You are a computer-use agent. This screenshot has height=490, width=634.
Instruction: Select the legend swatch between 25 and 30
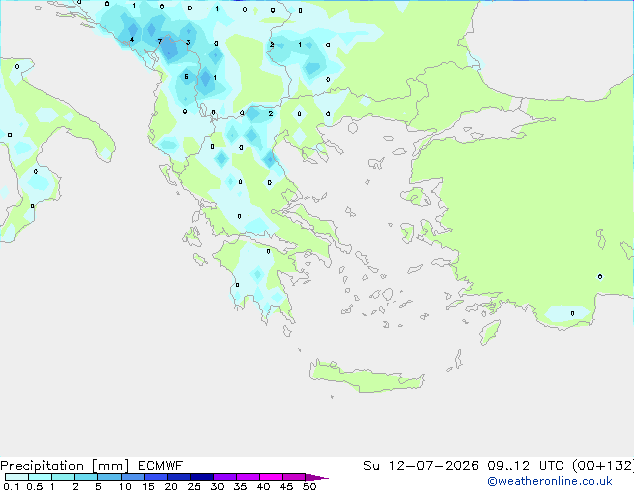[x=202, y=477]
